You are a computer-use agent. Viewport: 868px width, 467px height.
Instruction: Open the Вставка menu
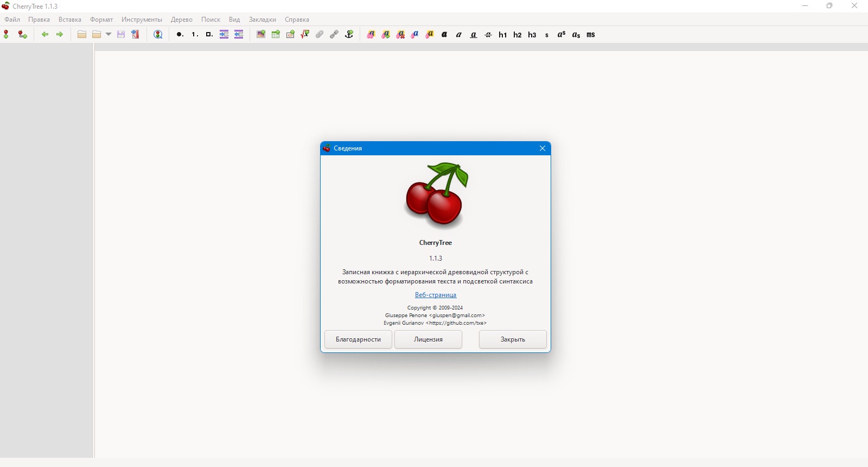[x=70, y=19]
